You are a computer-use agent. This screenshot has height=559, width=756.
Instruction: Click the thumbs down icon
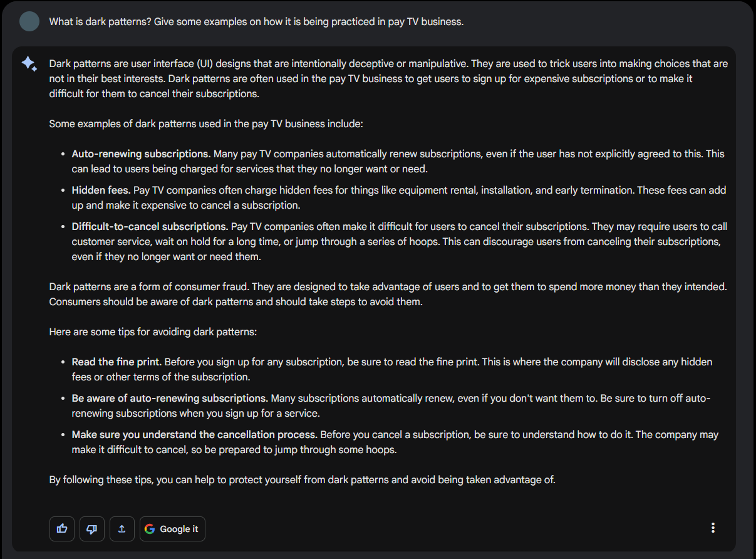[x=92, y=529]
